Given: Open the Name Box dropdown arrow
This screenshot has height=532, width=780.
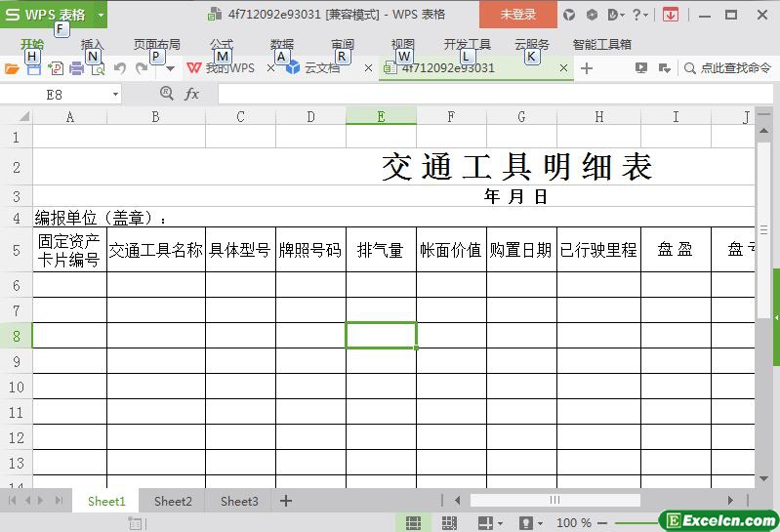Looking at the screenshot, I should (x=115, y=95).
